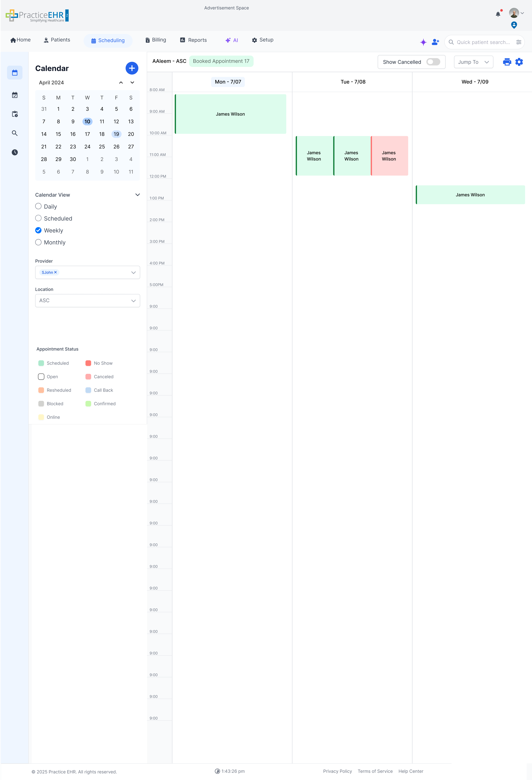Click the purple sparkle icon near patient search
The width and height of the screenshot is (532, 780).
point(423,42)
